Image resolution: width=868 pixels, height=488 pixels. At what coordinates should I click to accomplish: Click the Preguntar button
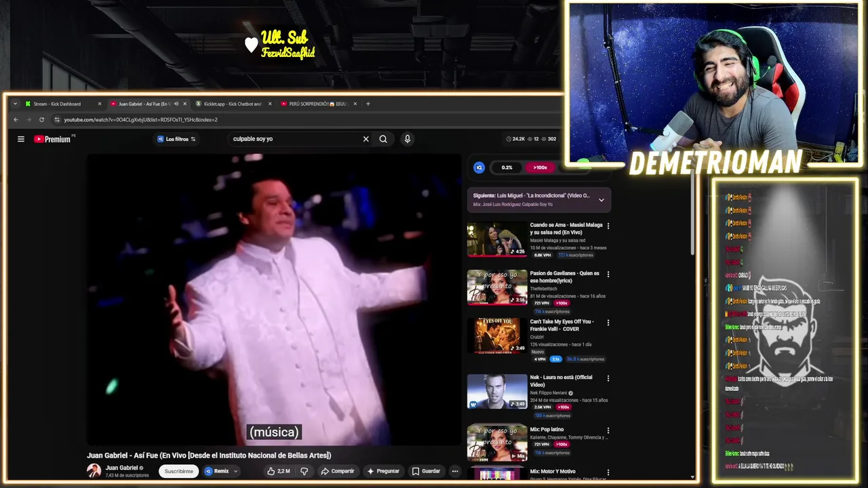[383, 471]
